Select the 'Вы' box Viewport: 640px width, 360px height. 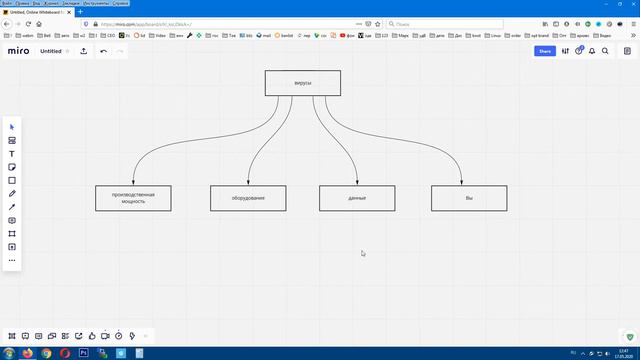[469, 198]
